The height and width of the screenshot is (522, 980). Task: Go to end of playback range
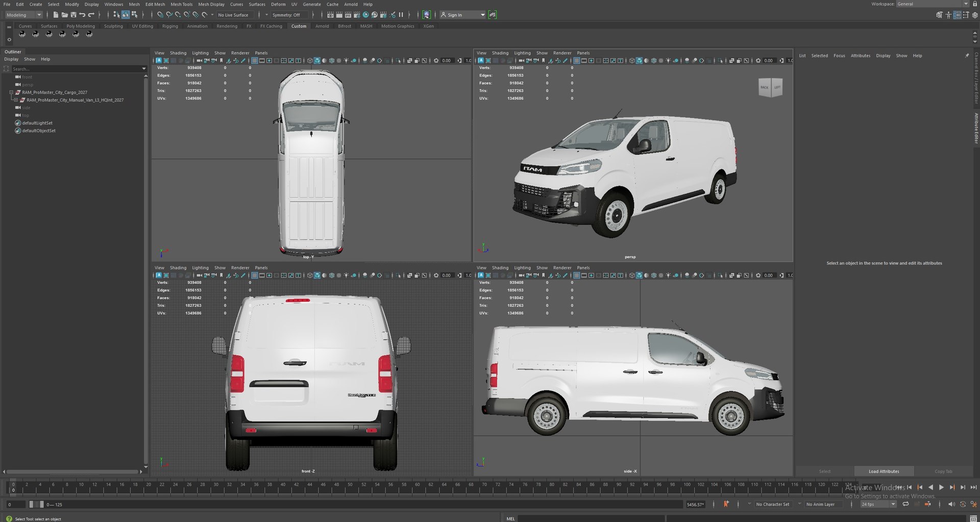pyautogui.click(x=973, y=487)
